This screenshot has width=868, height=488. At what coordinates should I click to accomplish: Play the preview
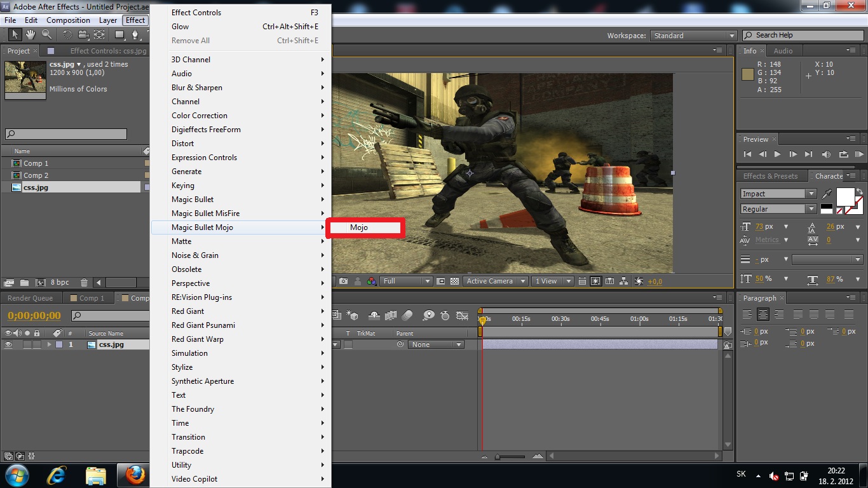(x=777, y=154)
